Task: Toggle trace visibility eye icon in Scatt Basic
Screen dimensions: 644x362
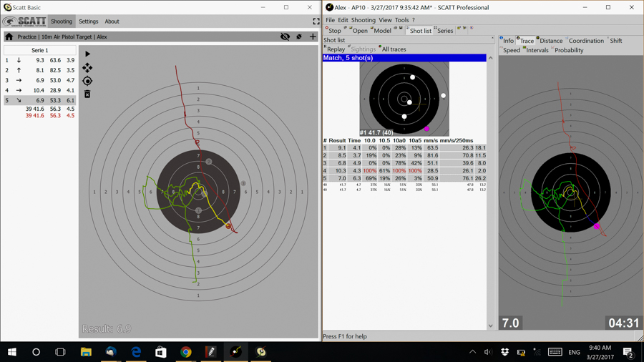Action: coord(285,36)
